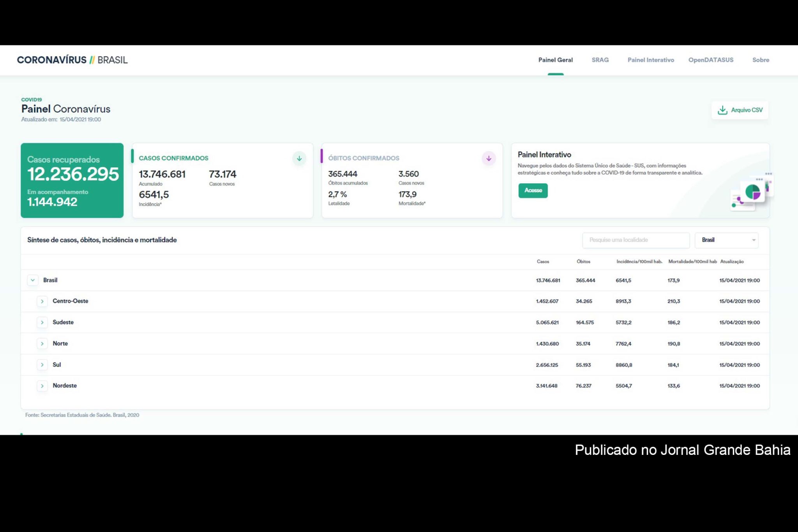The image size is (798, 532).
Task: Click the Óbitos column header
Action: click(x=583, y=262)
